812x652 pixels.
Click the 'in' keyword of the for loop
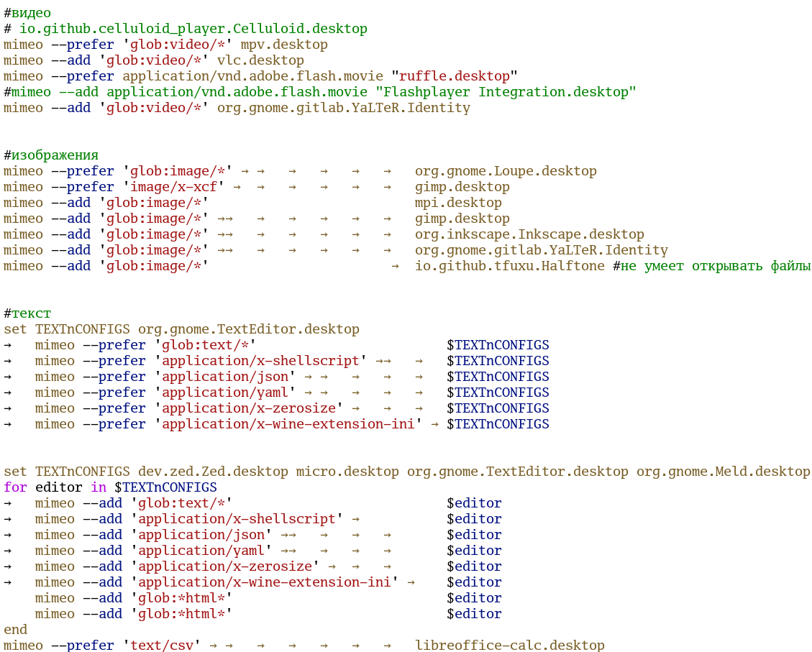coord(99,487)
